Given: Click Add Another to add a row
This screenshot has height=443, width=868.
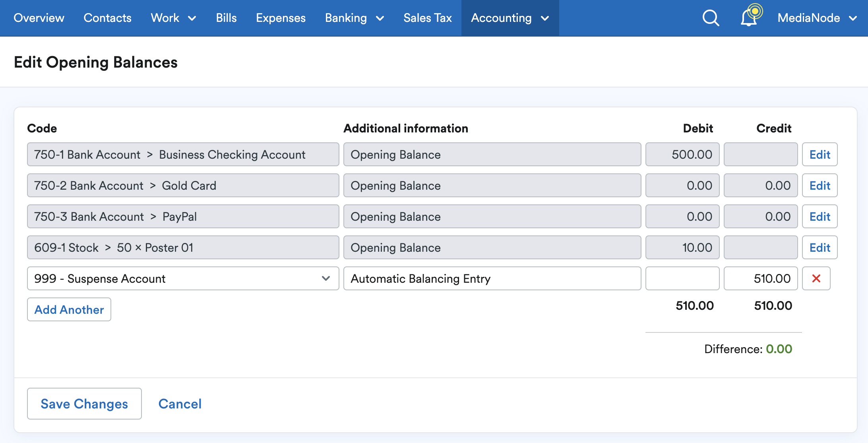Looking at the screenshot, I should (69, 309).
